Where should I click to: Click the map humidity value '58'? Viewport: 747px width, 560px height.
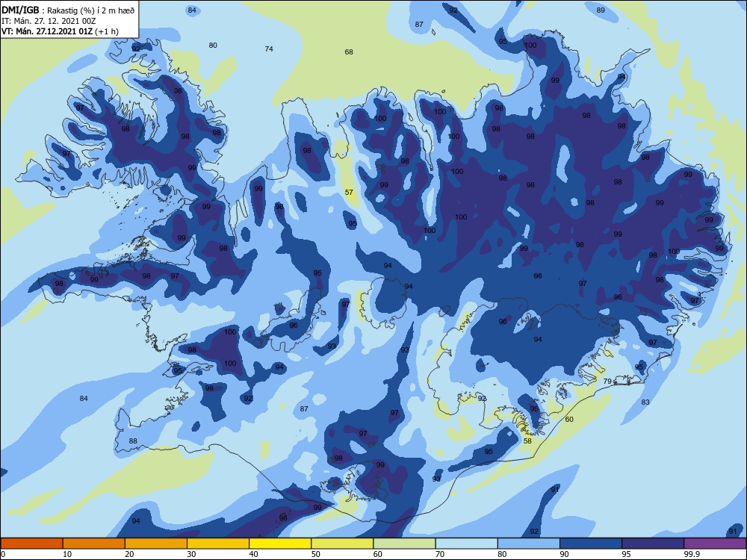coord(527,441)
